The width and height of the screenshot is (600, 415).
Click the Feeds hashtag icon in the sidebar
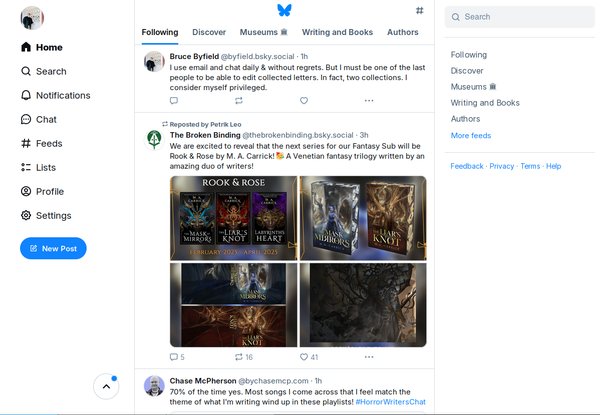26,143
